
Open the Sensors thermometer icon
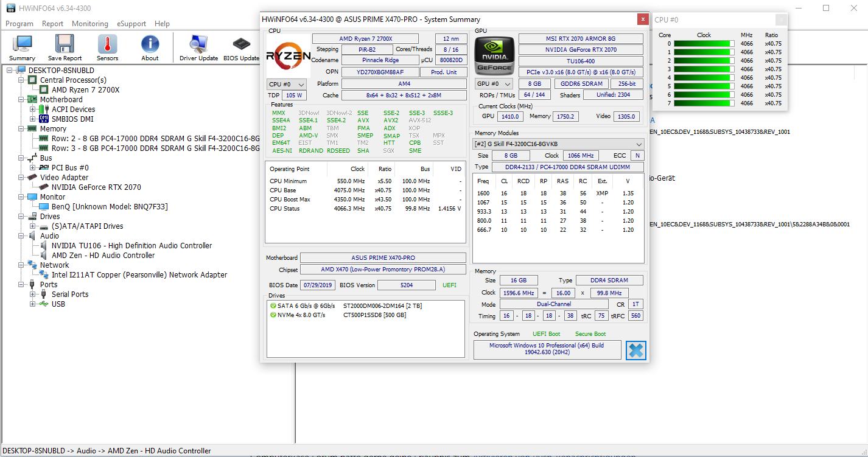pyautogui.click(x=107, y=48)
